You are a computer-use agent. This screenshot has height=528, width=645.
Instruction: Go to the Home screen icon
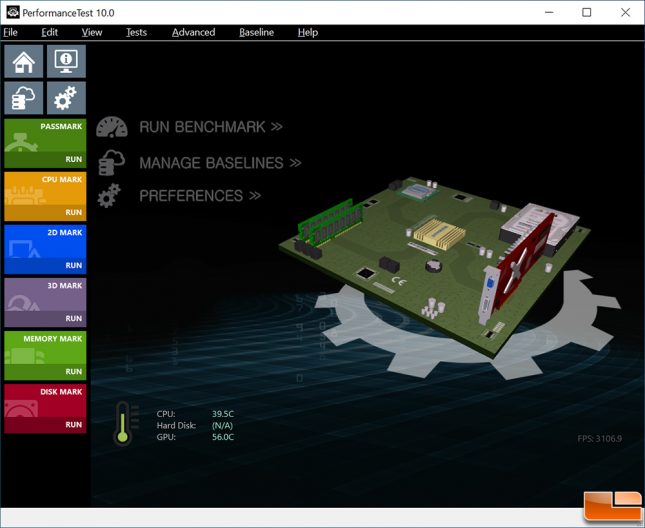(23, 61)
